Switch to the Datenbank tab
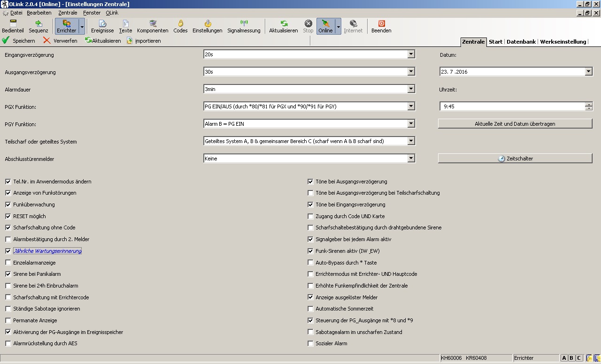Screen dimensions: 601x364 [521, 42]
